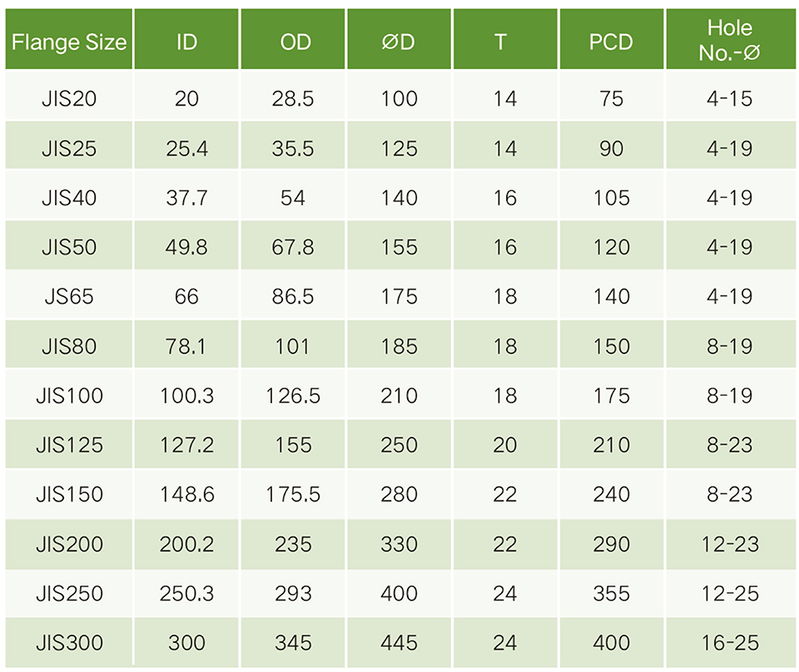
Task: Select the JIS40 flange size cell
Action: [69, 197]
